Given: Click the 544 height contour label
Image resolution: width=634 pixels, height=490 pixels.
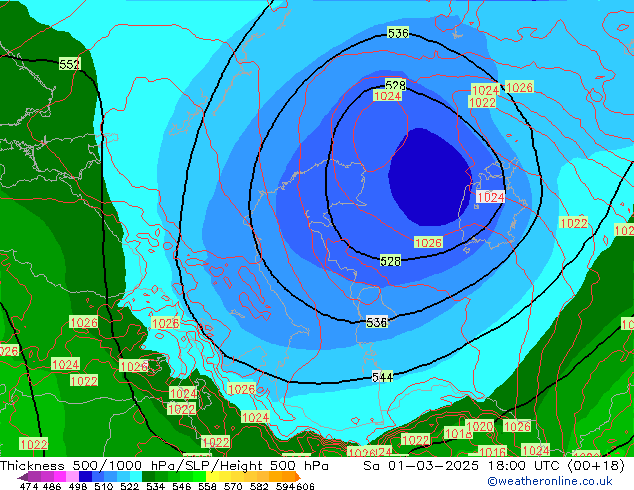Looking at the screenshot, I should [x=382, y=377].
